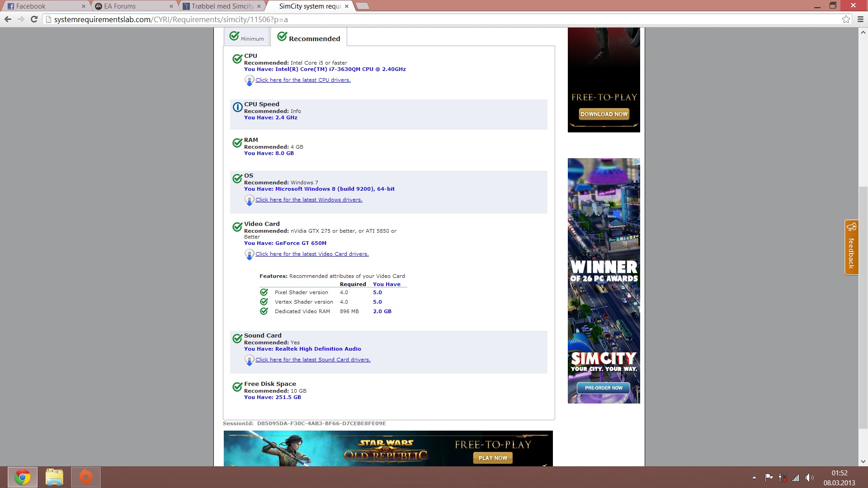Close the Trøbbel med Simcity tab
This screenshot has width=868, height=488.
pos(259,6)
